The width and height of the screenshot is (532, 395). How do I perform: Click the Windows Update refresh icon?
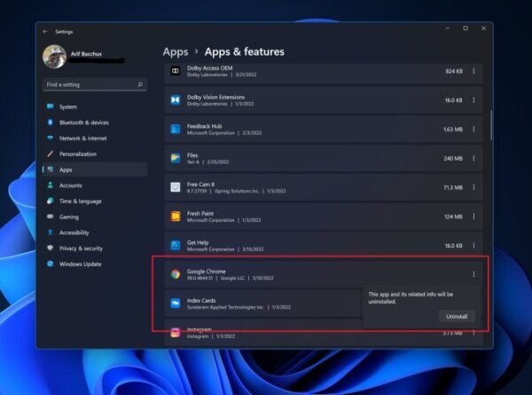pos(51,264)
